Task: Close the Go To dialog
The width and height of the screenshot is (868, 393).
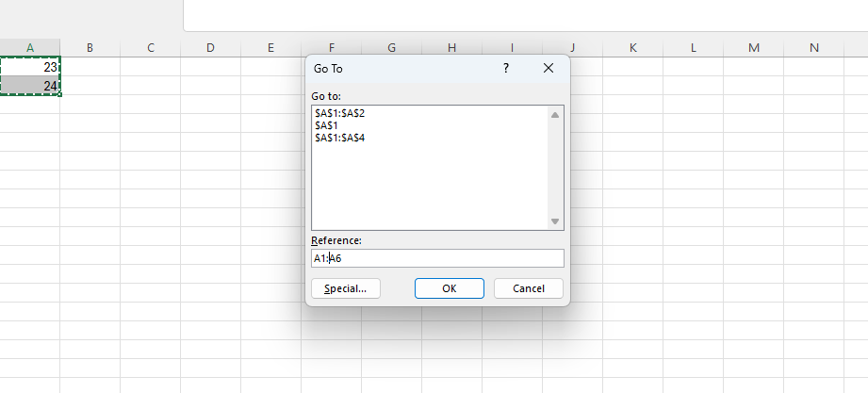Action: coord(548,68)
